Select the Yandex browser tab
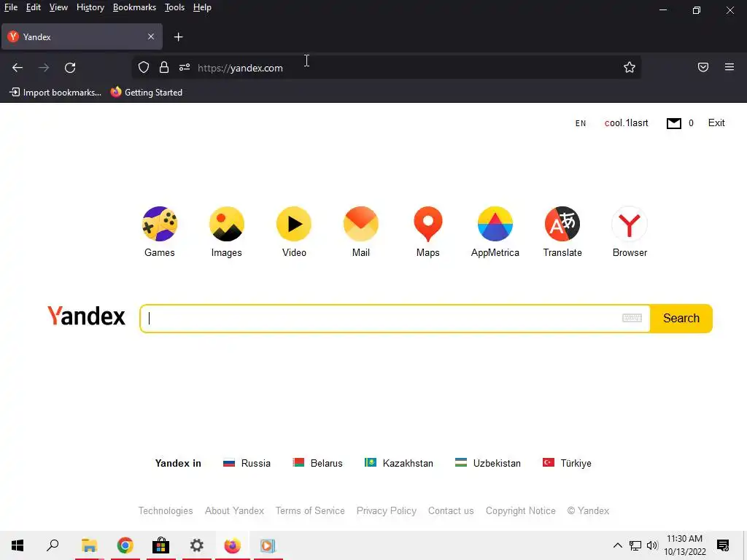Viewport: 747px width, 560px height. (82, 36)
